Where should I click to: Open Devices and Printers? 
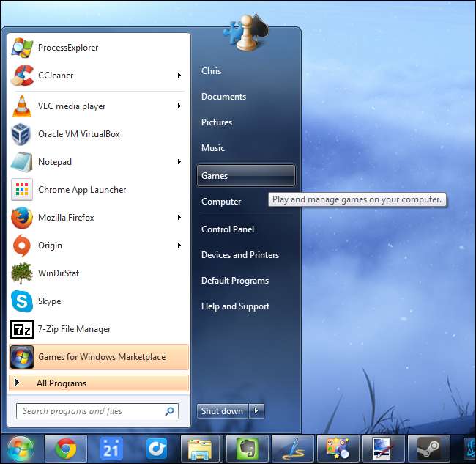pos(239,255)
